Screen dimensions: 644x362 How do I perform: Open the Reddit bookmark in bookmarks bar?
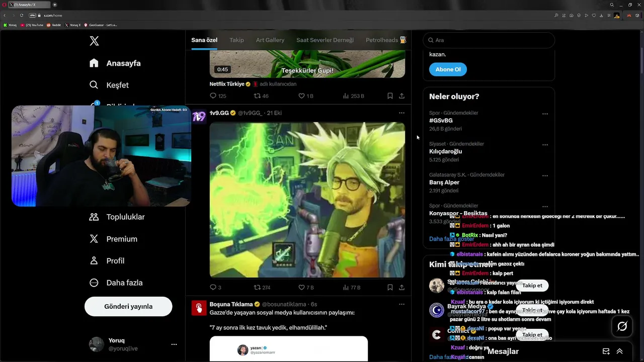pyautogui.click(x=54, y=25)
